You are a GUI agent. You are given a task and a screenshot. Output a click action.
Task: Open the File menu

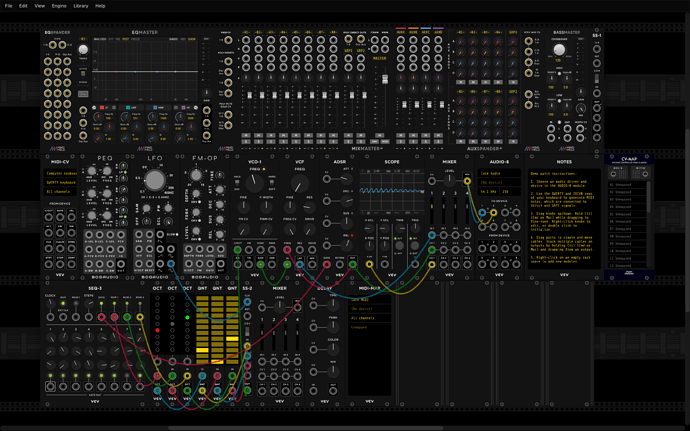8,6
